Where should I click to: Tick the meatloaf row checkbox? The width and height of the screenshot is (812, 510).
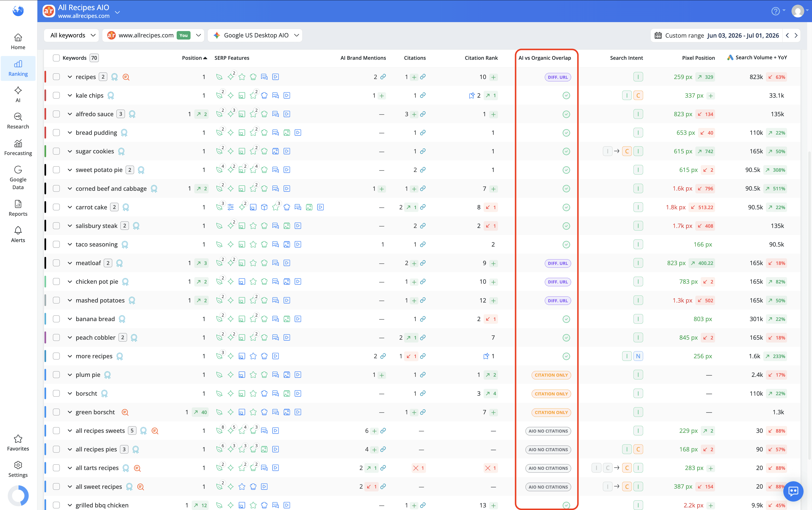[56, 263]
